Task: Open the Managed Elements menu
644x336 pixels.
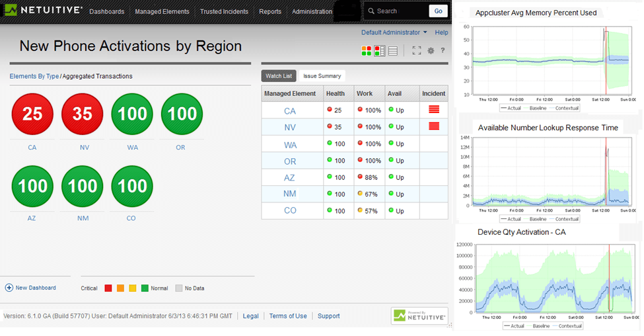Action: pos(162,11)
